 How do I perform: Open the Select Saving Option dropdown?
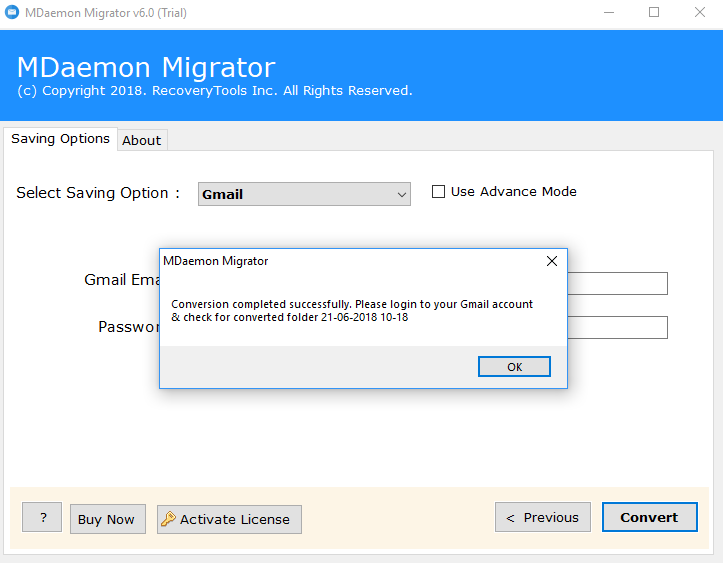click(x=304, y=194)
